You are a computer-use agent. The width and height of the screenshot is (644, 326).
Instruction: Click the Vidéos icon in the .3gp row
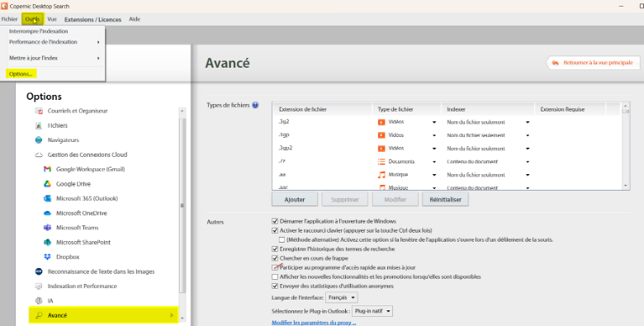pos(381,135)
